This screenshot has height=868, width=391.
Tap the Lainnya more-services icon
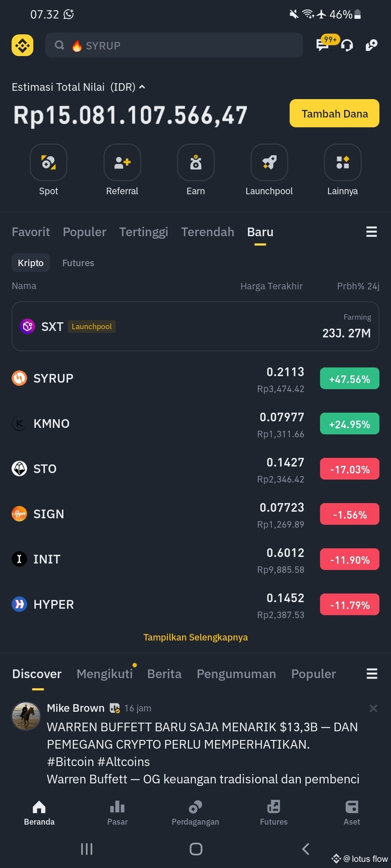[342, 162]
